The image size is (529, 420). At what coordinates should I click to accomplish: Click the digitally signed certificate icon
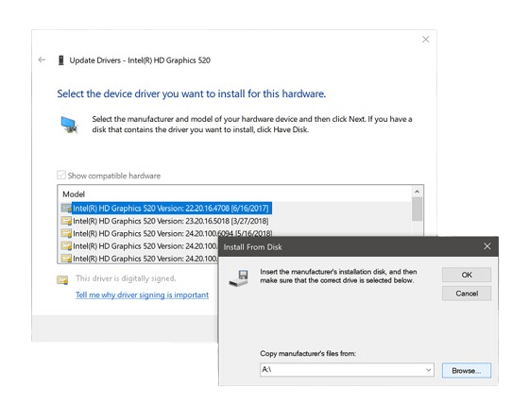pos(62,279)
